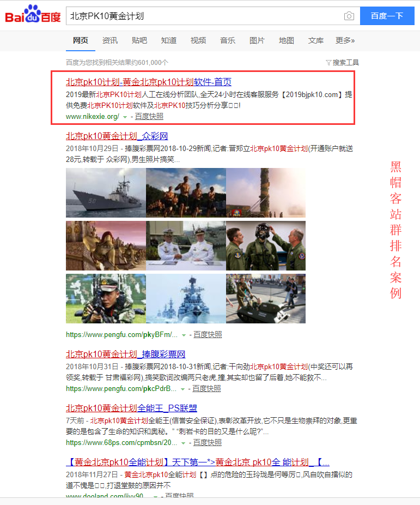
Task: Expand dropdown arrow next to www.nikexie.org
Action: (125, 117)
